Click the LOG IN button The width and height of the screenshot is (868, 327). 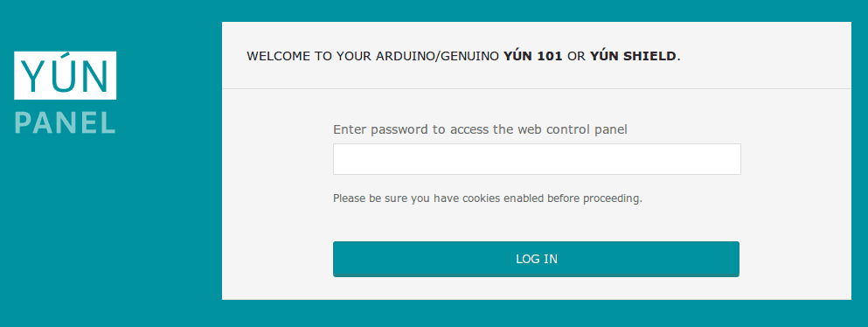pos(536,259)
